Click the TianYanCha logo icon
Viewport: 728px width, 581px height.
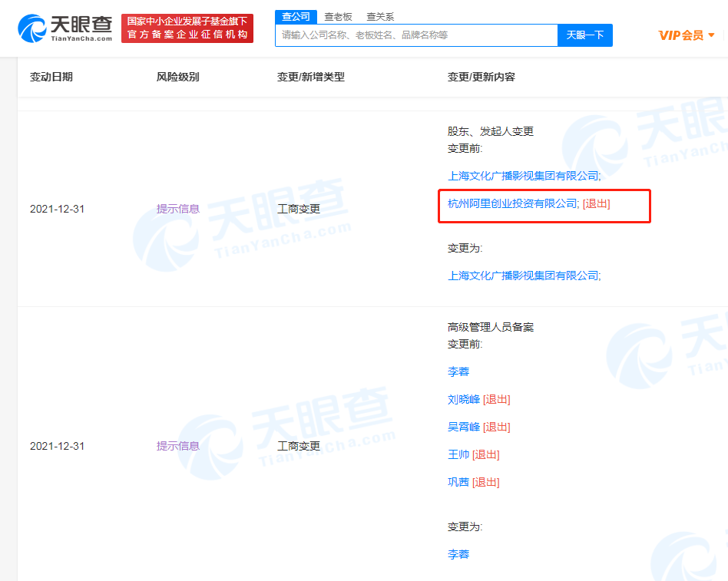click(x=31, y=28)
